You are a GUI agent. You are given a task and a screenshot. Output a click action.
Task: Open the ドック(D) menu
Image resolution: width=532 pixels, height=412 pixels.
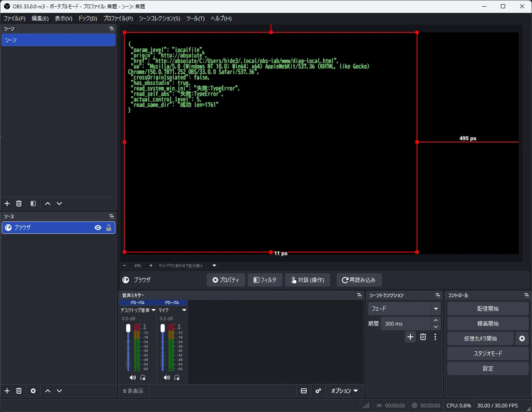[x=88, y=18]
